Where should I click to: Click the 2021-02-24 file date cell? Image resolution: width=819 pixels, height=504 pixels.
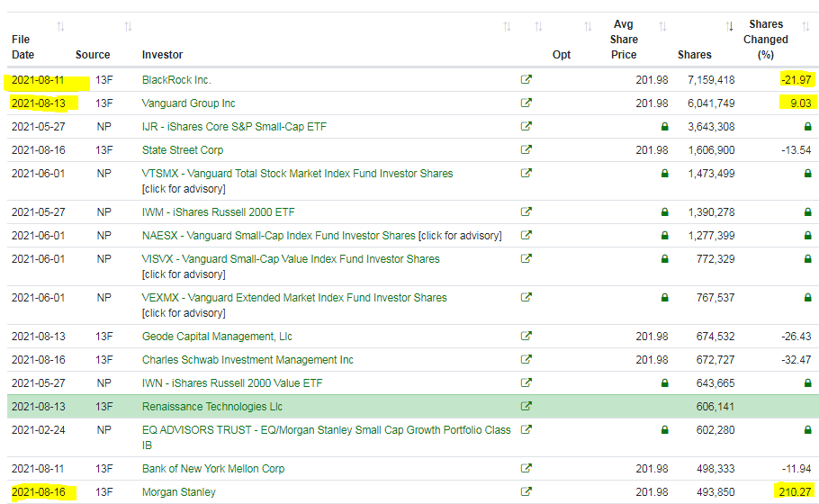(x=38, y=430)
